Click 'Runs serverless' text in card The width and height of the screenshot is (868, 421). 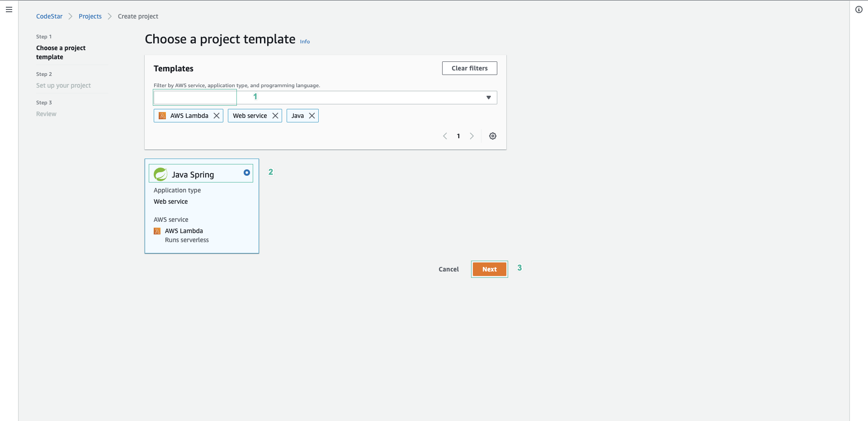[x=187, y=240]
